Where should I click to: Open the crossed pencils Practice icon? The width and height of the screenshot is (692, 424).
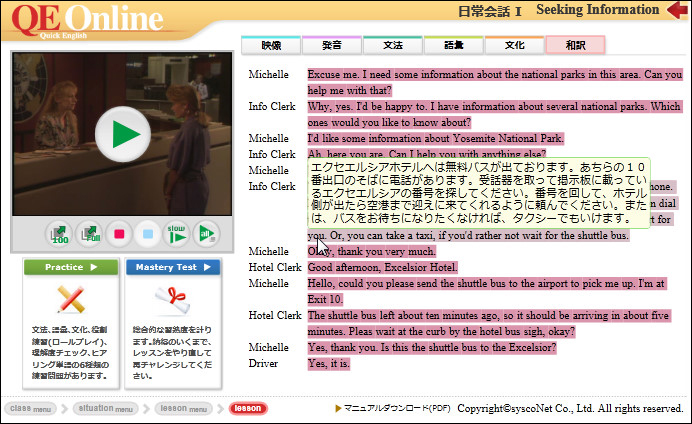71,300
